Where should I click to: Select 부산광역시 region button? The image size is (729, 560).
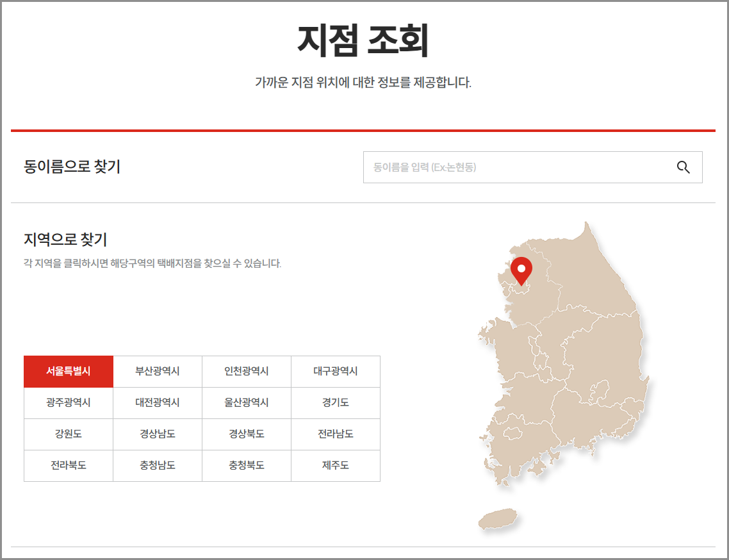(x=157, y=372)
